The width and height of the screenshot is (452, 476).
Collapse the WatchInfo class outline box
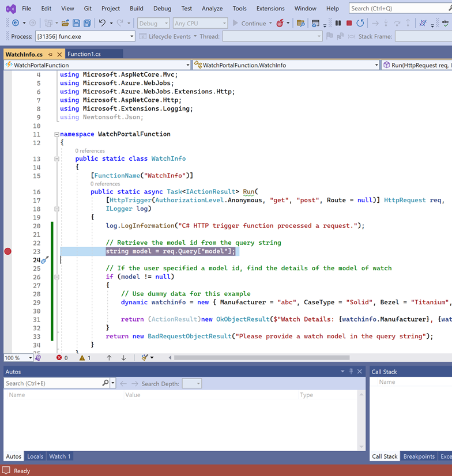tap(56, 159)
